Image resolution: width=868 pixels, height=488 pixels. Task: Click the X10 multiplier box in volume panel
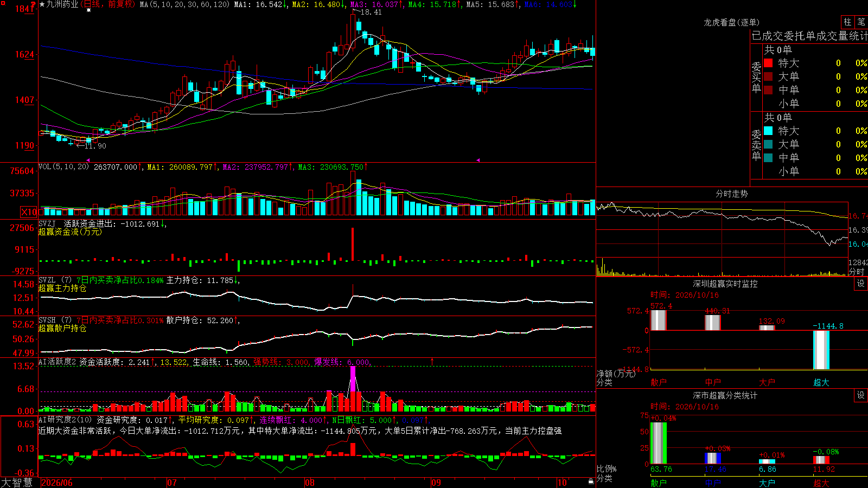pyautogui.click(x=29, y=212)
